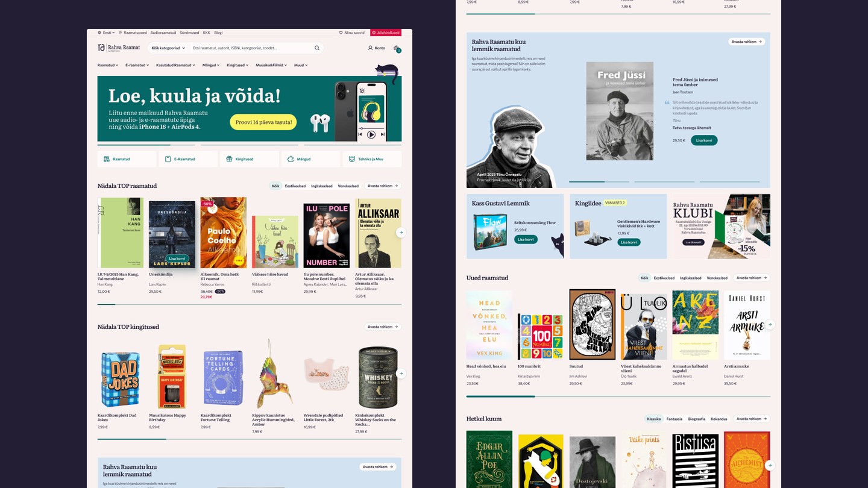
Task: Select Biograafia filter in Hetkel kuum
Action: [x=697, y=419]
